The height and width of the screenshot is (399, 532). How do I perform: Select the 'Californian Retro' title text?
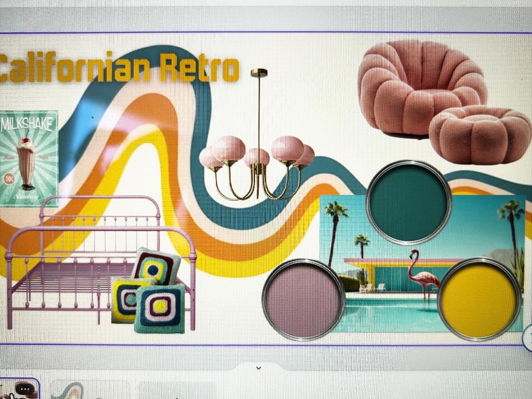[x=119, y=68]
